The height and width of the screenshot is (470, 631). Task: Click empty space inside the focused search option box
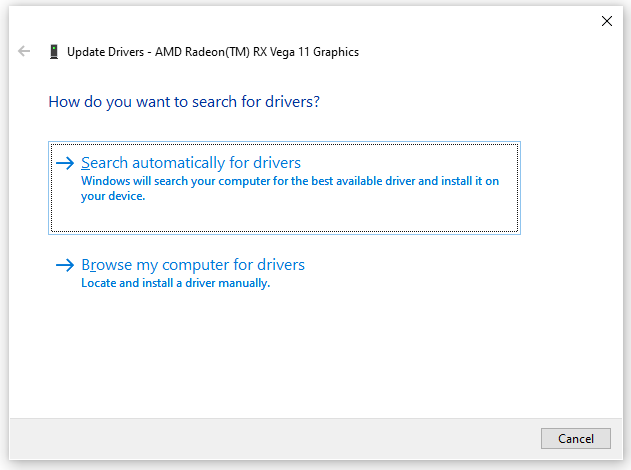[400, 218]
